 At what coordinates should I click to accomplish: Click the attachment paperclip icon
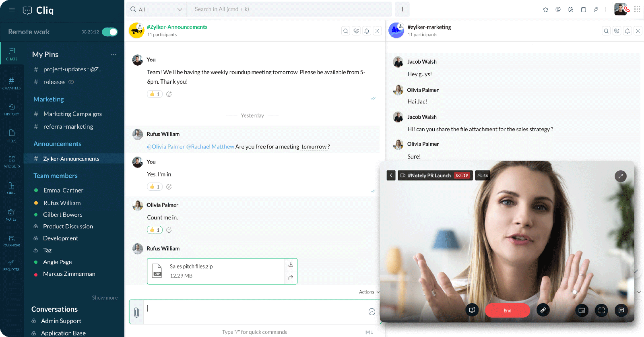(x=136, y=312)
